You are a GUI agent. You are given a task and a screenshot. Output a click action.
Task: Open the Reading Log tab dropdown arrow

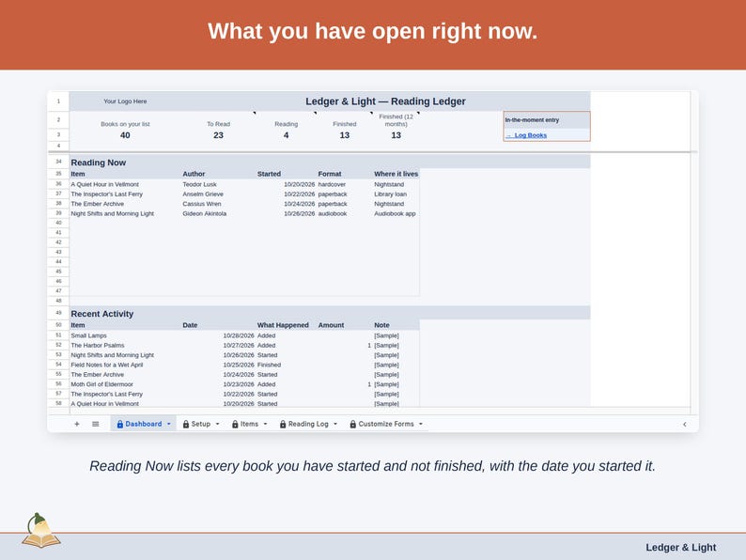[335, 424]
